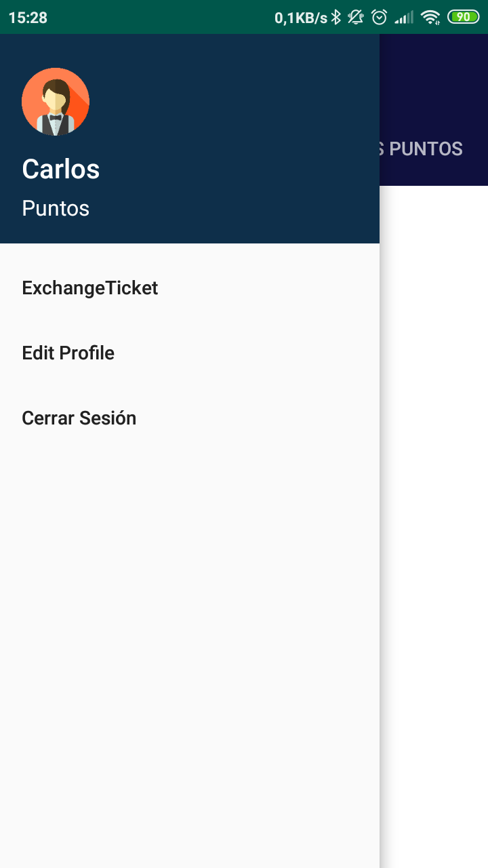
Task: Tap the Wi-Fi status icon
Action: (430, 18)
